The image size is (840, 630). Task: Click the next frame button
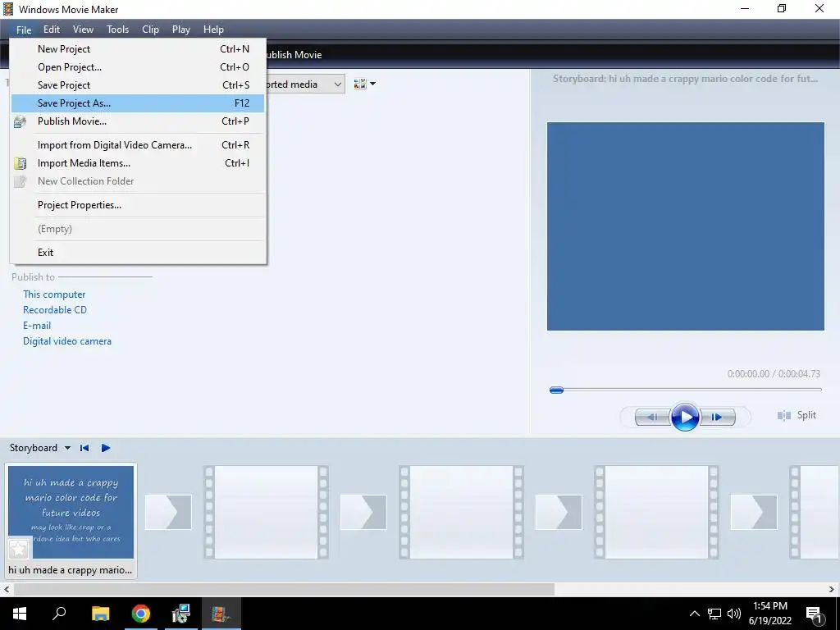tap(718, 417)
